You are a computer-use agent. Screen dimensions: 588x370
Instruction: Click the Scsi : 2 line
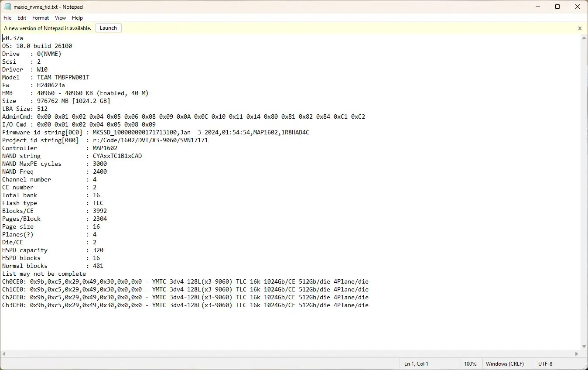pyautogui.click(x=21, y=62)
